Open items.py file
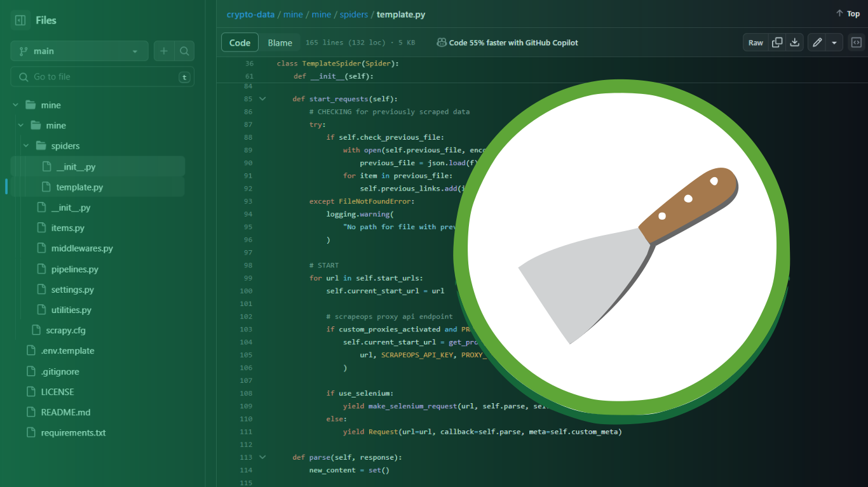 click(68, 228)
